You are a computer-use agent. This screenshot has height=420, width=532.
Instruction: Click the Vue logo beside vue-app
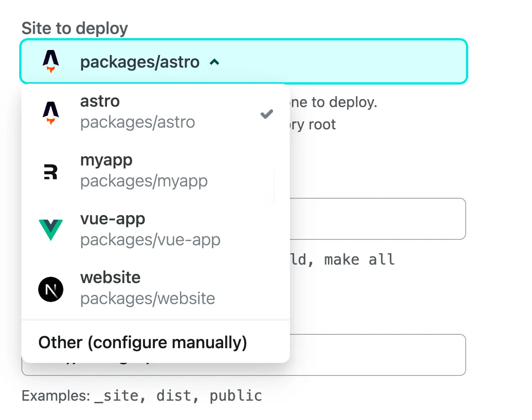point(51,230)
